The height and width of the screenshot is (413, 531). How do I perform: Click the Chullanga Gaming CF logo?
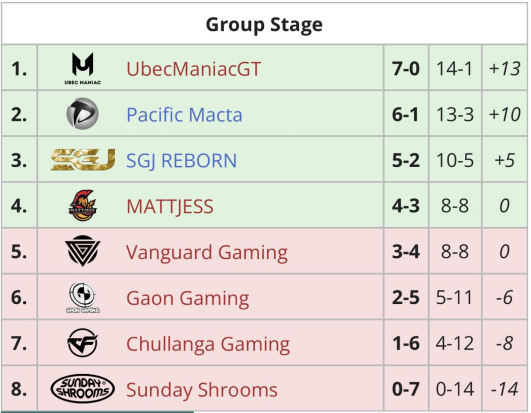tap(83, 343)
